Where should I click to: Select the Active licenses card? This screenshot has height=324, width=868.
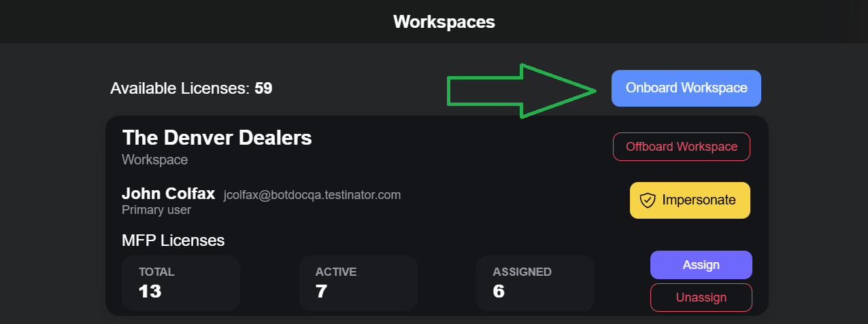pyautogui.click(x=358, y=283)
